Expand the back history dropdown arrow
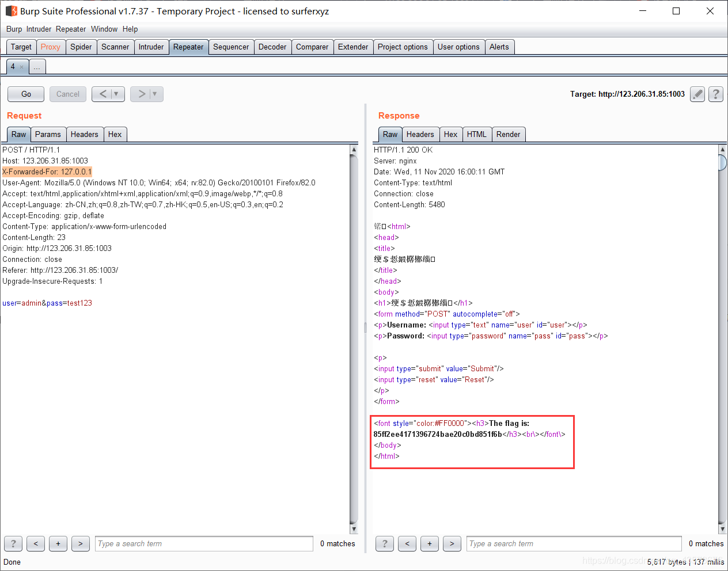 point(117,94)
